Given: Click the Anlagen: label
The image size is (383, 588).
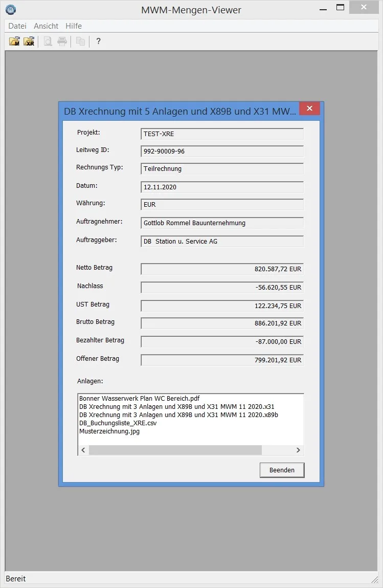Looking at the screenshot, I should pyautogui.click(x=90, y=381).
